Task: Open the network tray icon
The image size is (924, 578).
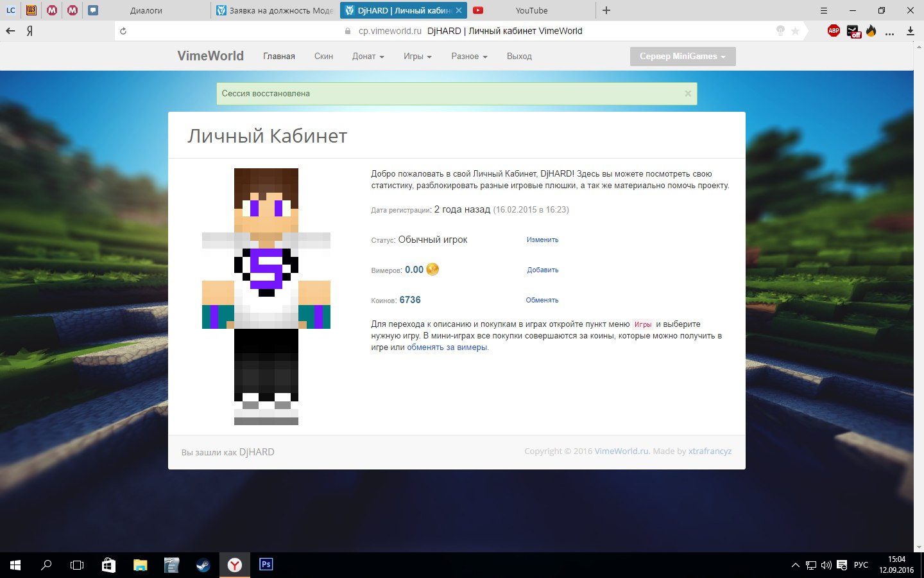Action: [x=811, y=565]
